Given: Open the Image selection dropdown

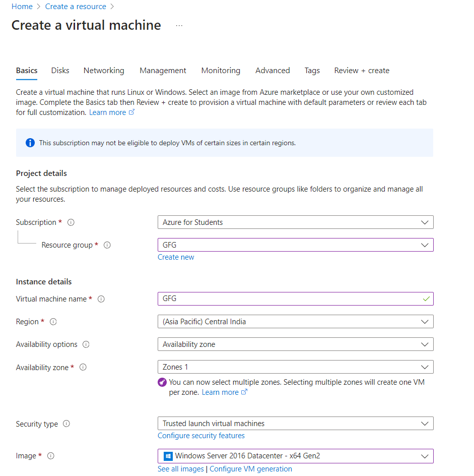Looking at the screenshot, I should [295, 456].
